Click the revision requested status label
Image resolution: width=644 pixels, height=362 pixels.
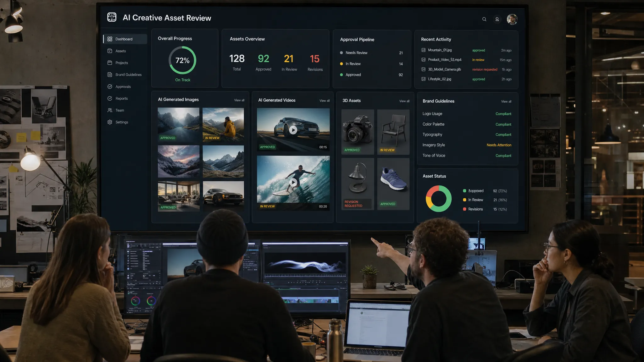pos(485,69)
